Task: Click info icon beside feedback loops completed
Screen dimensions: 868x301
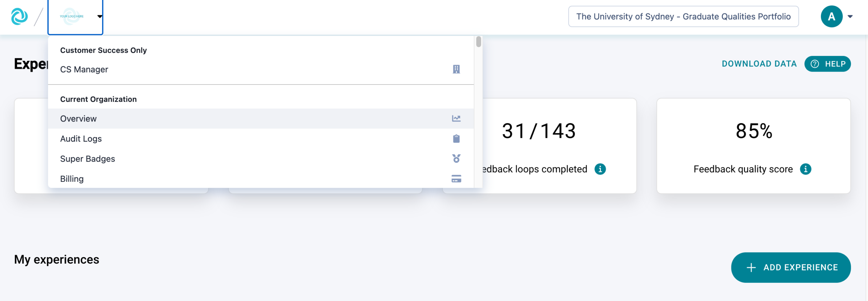Action: [600, 169]
